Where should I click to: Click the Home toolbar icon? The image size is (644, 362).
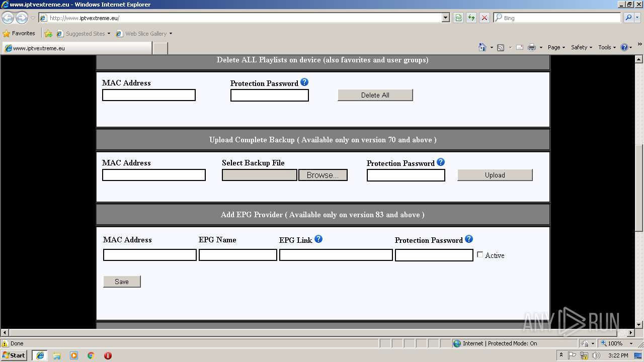pos(482,47)
